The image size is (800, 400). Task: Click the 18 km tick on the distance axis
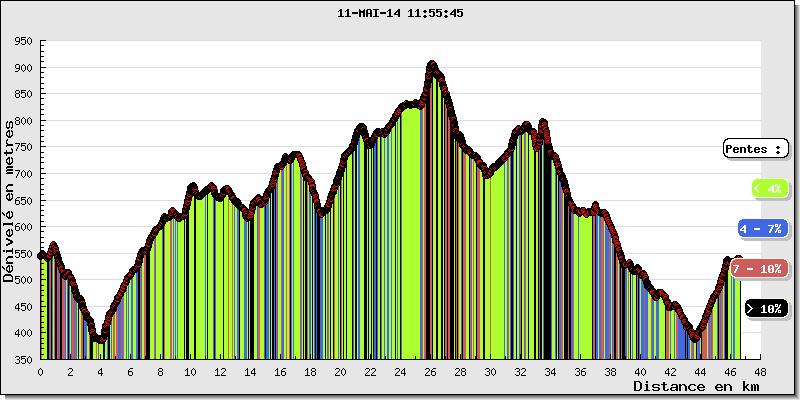point(310,372)
